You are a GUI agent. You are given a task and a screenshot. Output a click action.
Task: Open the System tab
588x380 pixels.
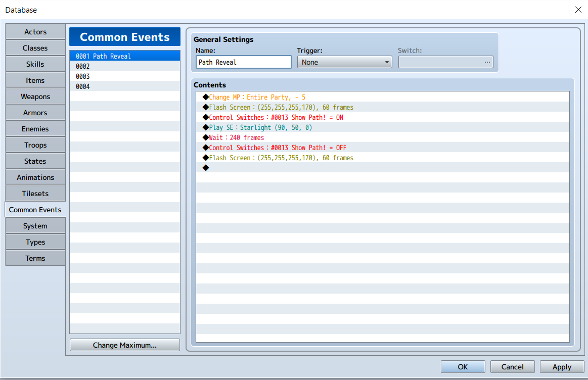(x=35, y=225)
